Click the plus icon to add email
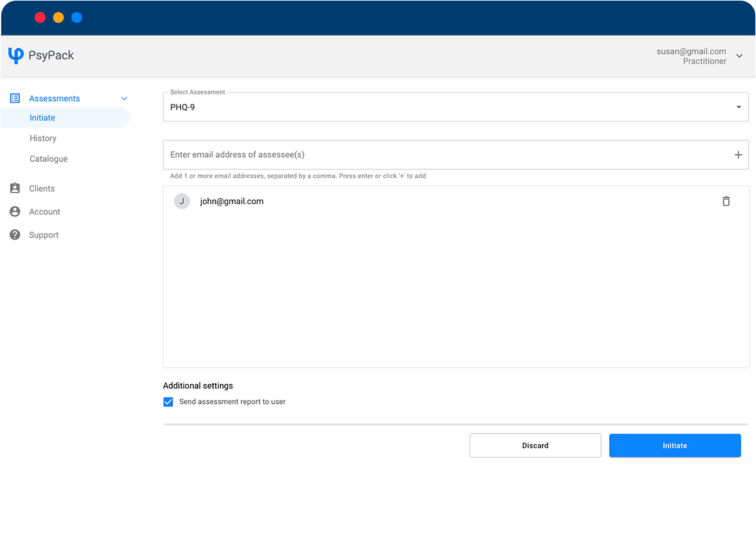Image resolution: width=756 pixels, height=533 pixels. (x=738, y=154)
